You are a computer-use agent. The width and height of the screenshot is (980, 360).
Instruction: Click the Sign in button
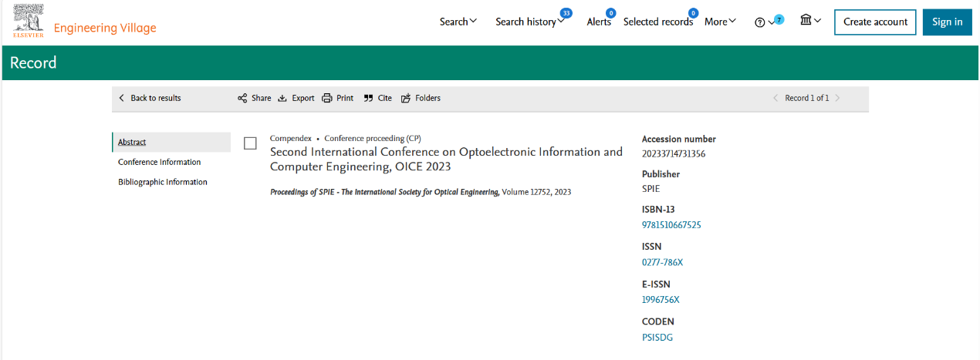(947, 22)
